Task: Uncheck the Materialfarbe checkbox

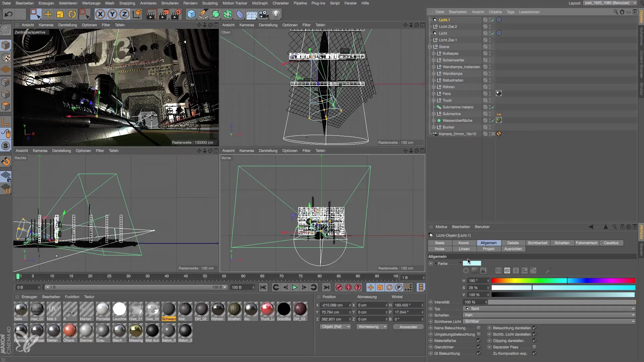Action: [x=479, y=341]
